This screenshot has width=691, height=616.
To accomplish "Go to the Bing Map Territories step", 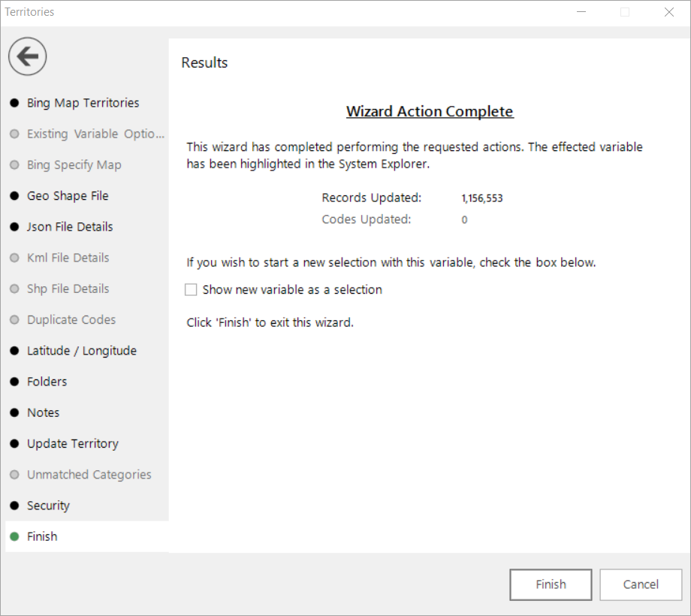I will (x=83, y=103).
